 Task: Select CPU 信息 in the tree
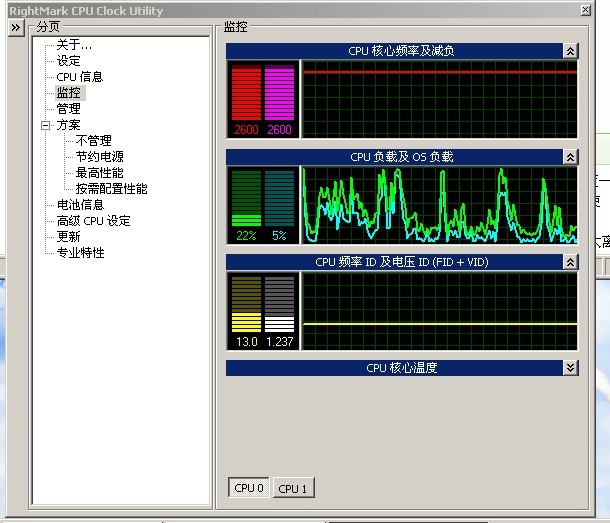click(80, 77)
